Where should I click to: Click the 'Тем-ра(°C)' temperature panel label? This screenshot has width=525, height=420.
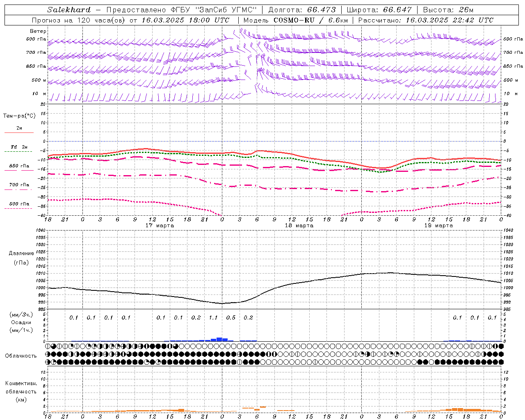[19, 116]
